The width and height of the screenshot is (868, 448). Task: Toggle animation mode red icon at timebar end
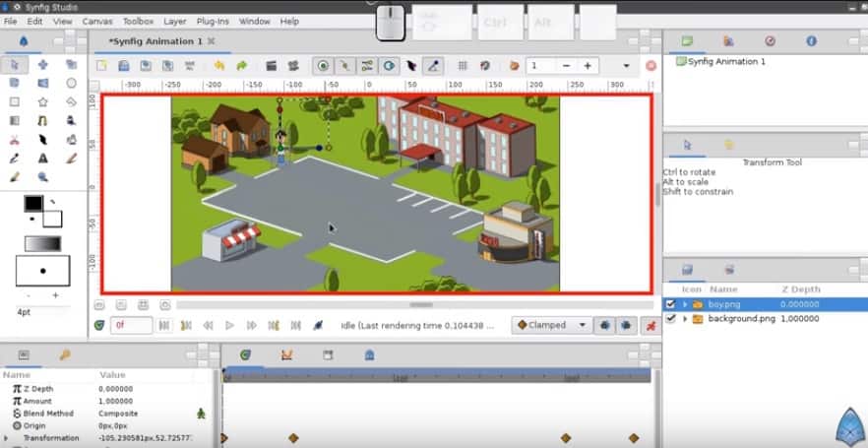point(651,326)
